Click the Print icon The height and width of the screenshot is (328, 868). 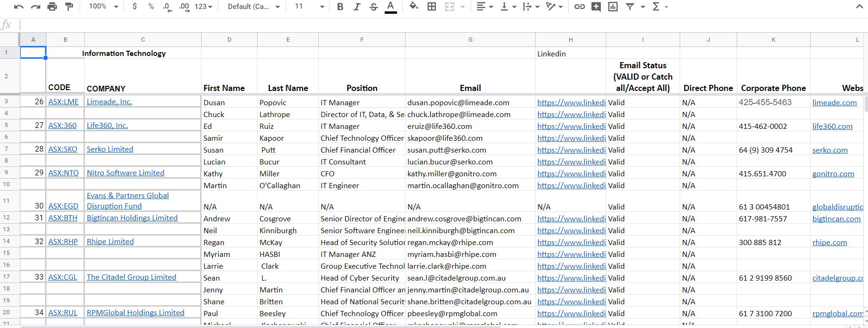(x=52, y=7)
